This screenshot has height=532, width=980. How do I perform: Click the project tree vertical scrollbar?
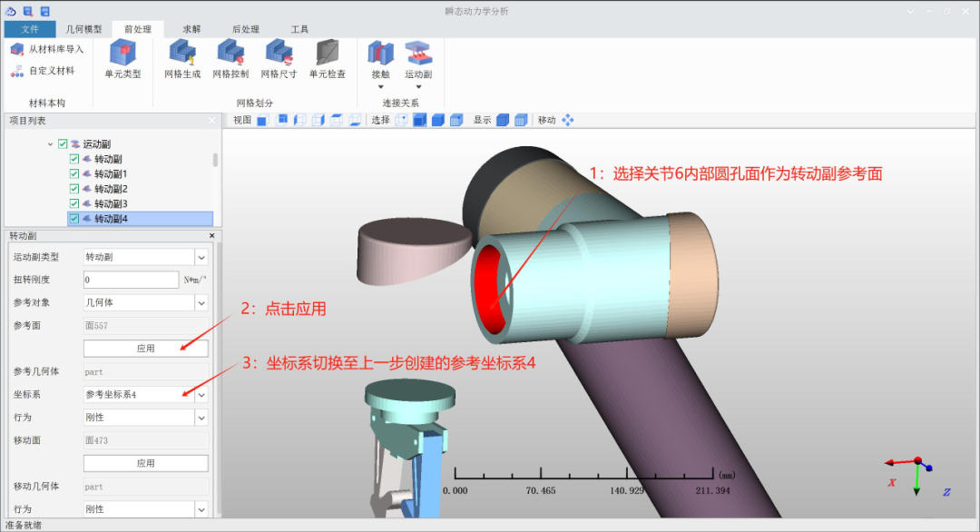(215, 160)
